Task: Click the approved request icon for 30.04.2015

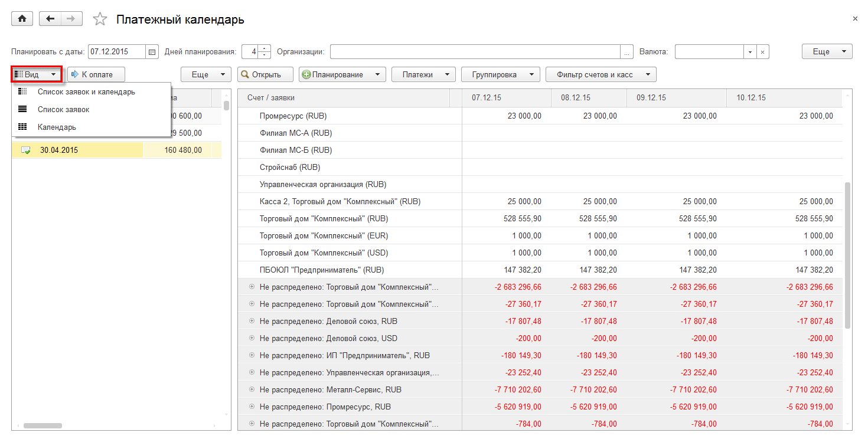Action: [x=26, y=150]
